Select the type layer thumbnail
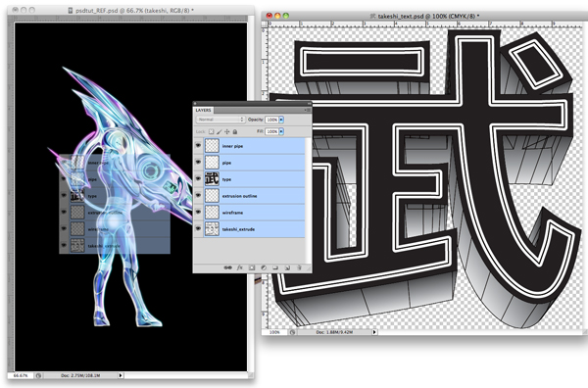This screenshot has height=388, width=588. pos(212,179)
